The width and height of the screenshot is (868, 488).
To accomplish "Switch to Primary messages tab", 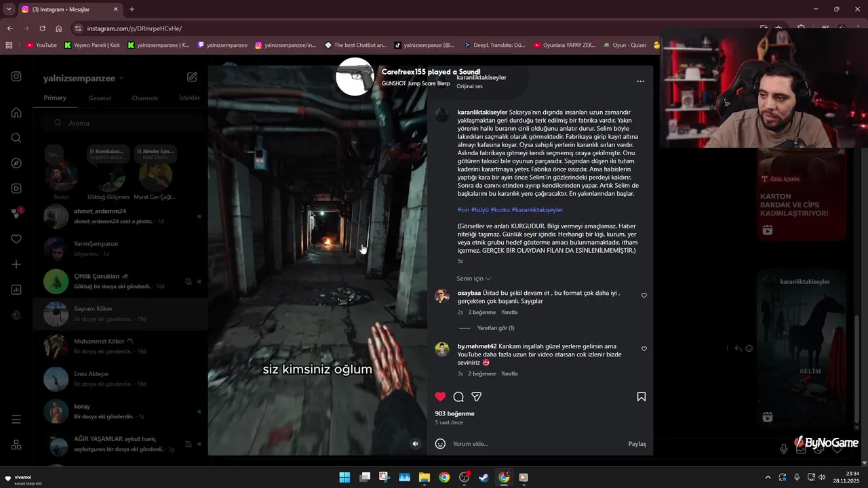I will [55, 98].
